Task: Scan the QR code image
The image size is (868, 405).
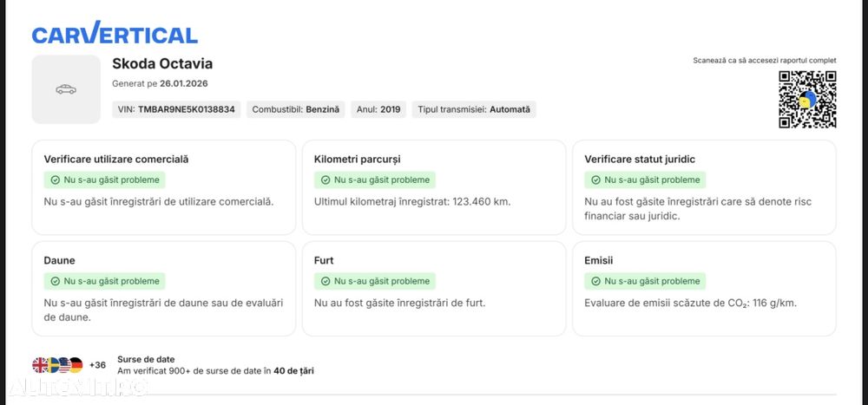Action: point(807,100)
